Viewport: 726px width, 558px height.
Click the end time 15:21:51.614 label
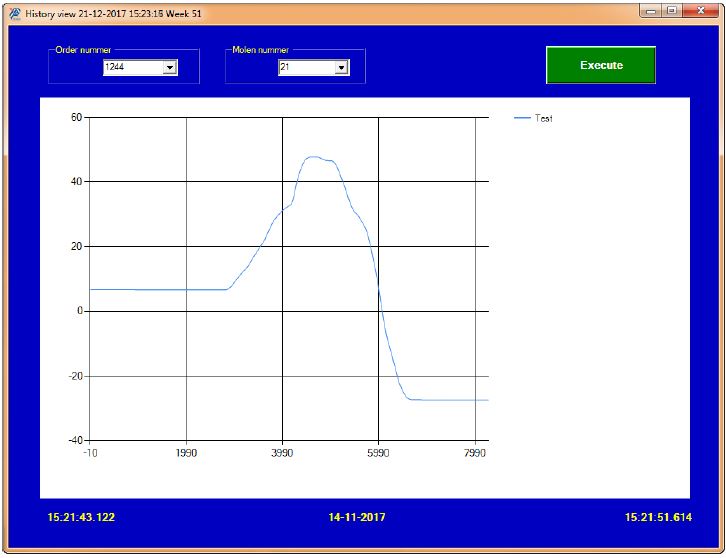click(658, 517)
